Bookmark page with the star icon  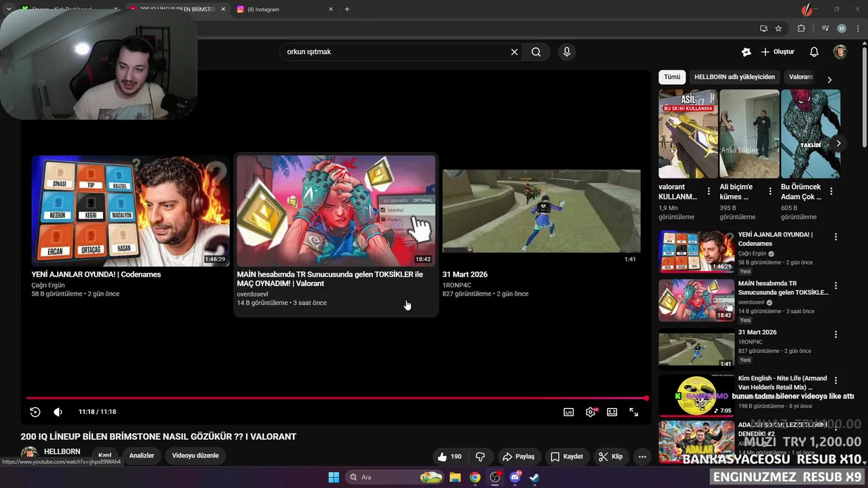click(778, 28)
